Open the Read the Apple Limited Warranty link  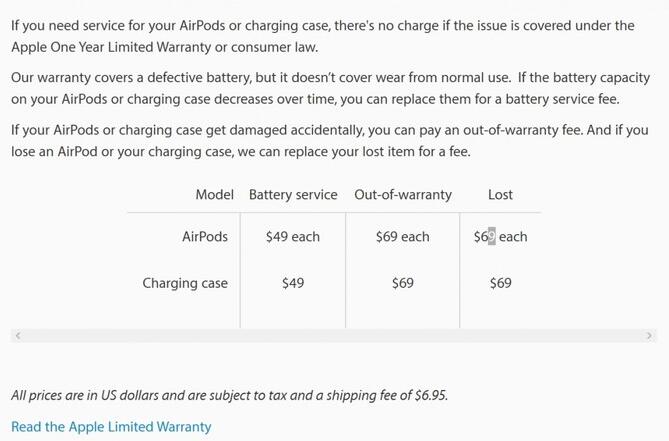pyautogui.click(x=111, y=426)
